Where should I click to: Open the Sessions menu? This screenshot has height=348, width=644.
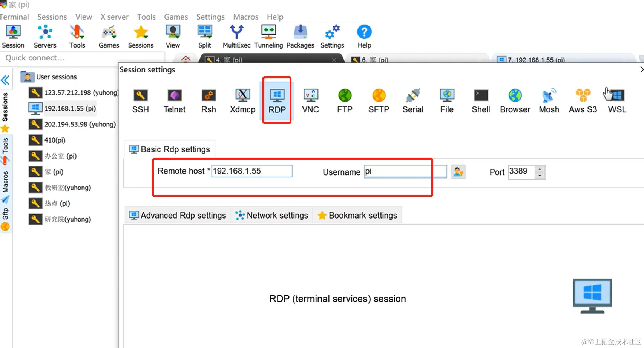[52, 17]
